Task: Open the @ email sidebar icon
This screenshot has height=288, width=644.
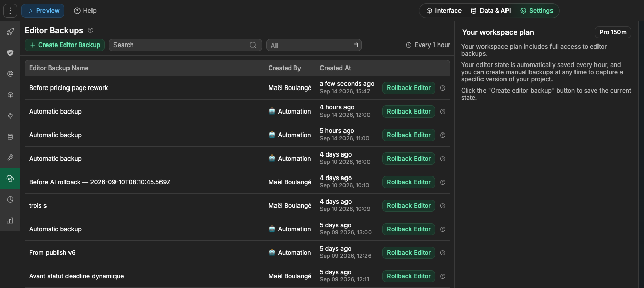Action: click(x=10, y=74)
